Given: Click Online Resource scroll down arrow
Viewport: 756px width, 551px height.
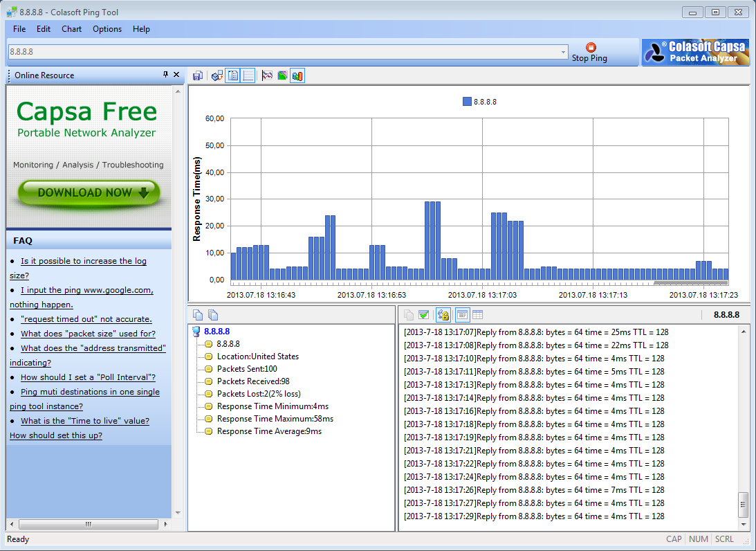Looking at the screenshot, I should [x=178, y=513].
